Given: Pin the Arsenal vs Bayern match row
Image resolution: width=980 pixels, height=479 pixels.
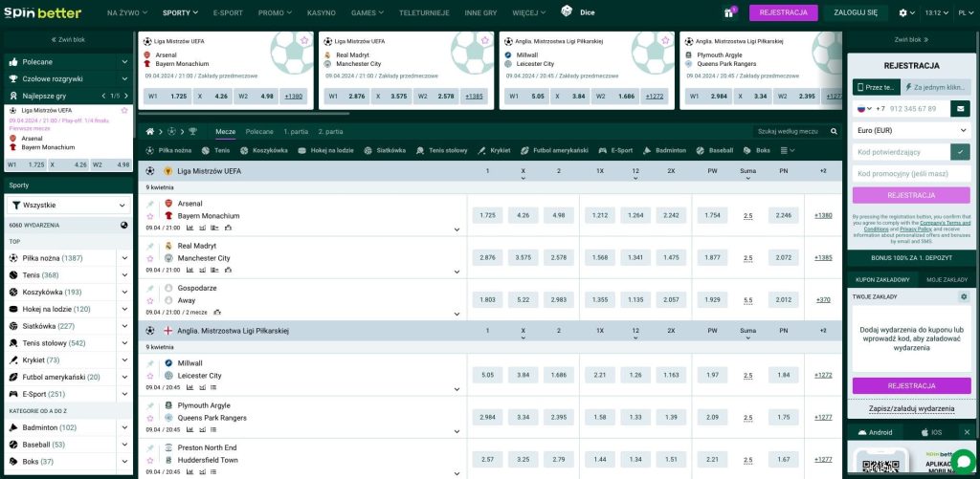Looking at the screenshot, I should point(150,205).
